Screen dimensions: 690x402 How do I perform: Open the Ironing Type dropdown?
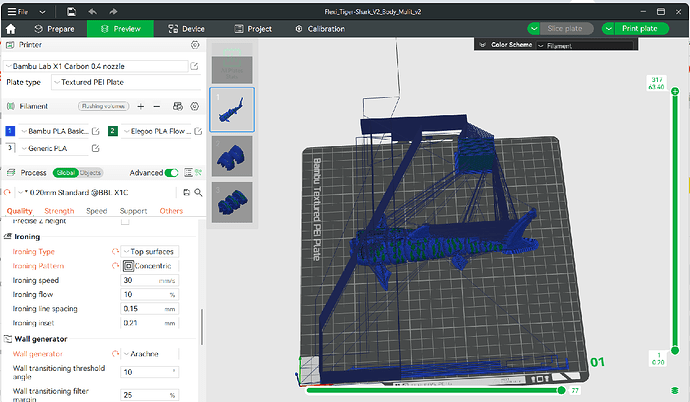coord(150,252)
